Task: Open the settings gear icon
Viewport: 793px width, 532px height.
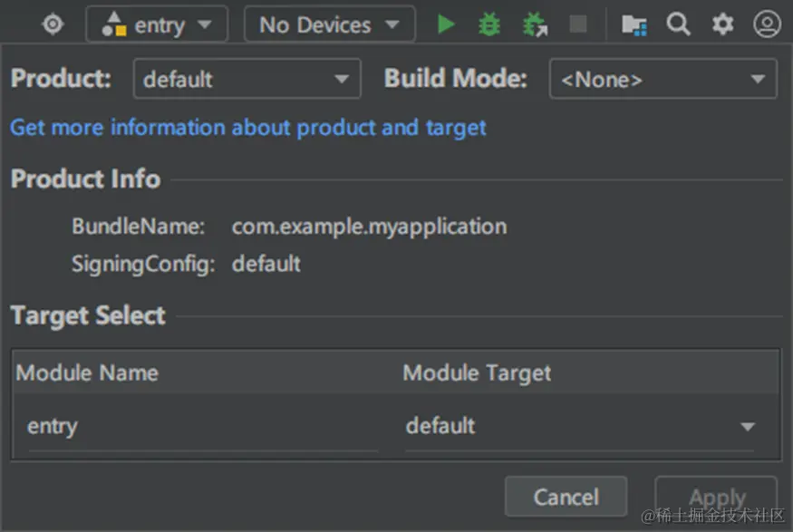Action: (722, 24)
